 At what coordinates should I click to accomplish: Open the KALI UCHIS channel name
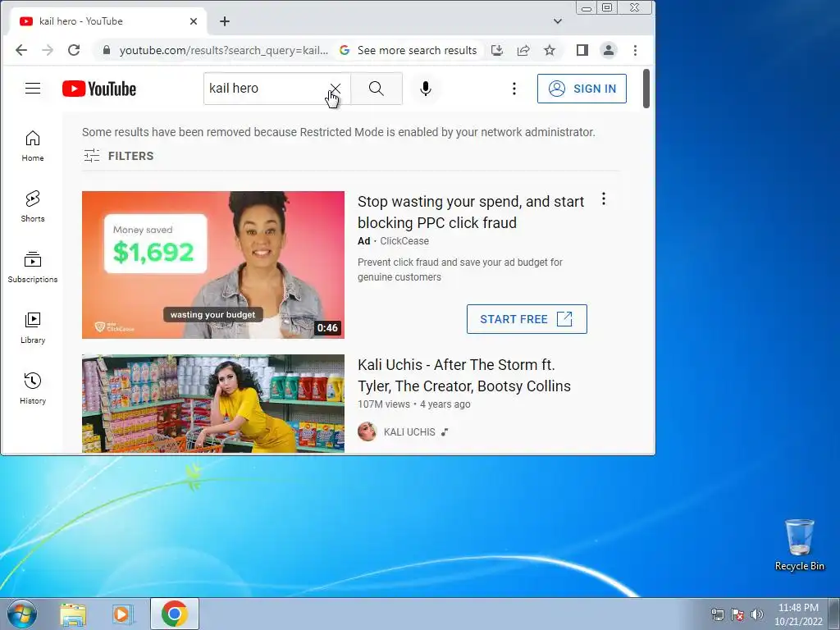(409, 431)
